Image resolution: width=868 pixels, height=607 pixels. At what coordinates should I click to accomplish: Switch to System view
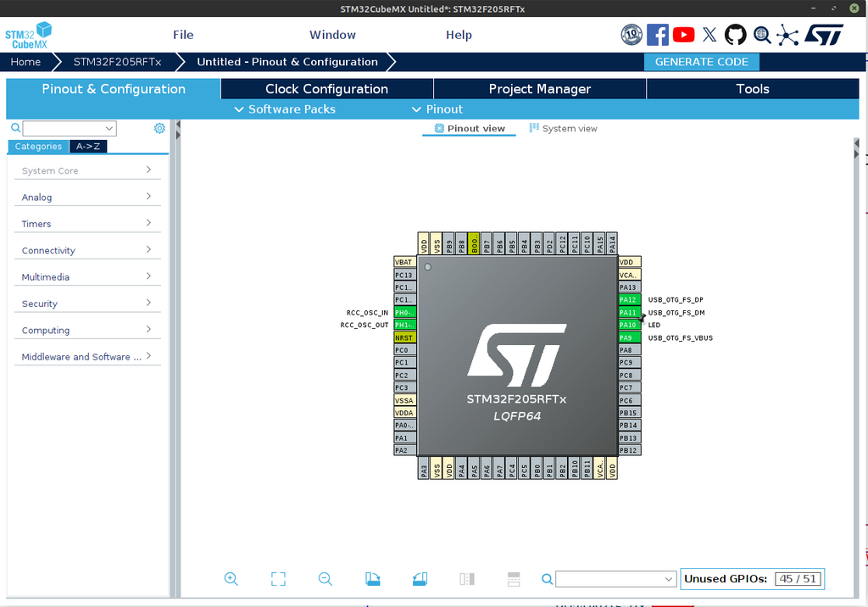[563, 129]
